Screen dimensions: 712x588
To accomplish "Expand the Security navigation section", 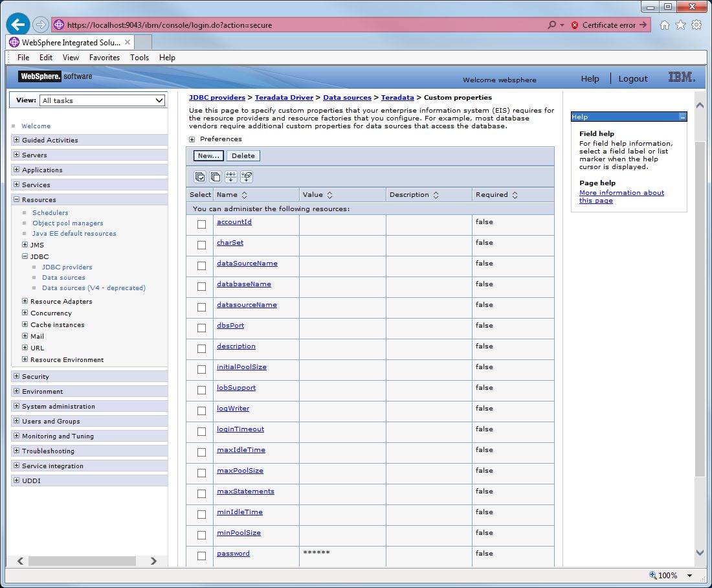I will pyautogui.click(x=16, y=376).
